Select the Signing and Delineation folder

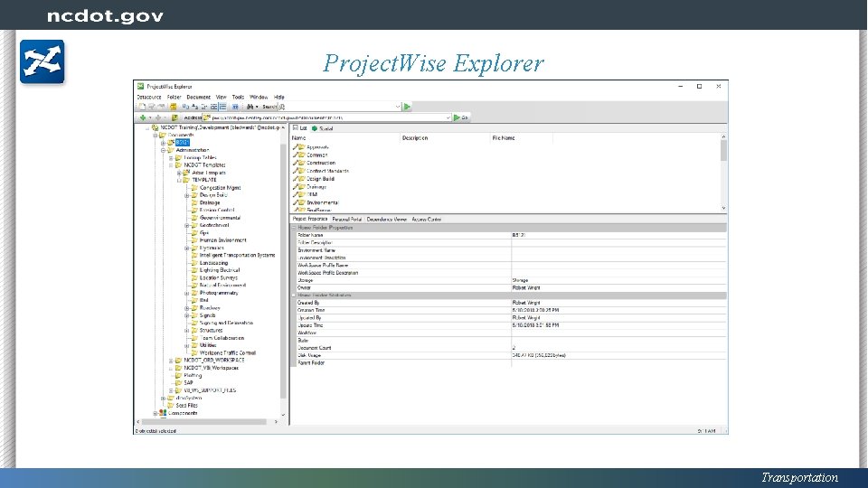[x=226, y=323]
